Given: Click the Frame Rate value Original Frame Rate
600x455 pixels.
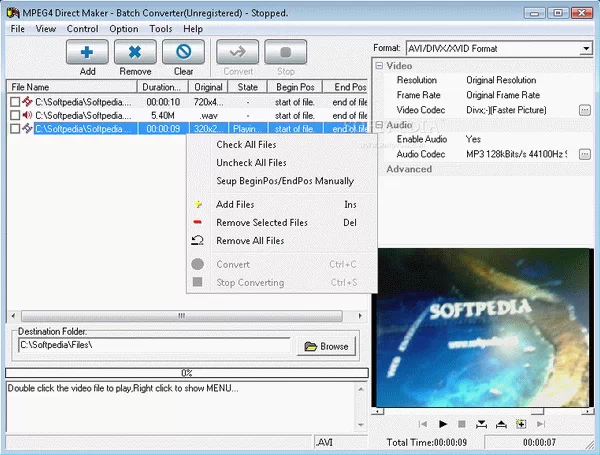Looking at the screenshot, I should (503, 95).
